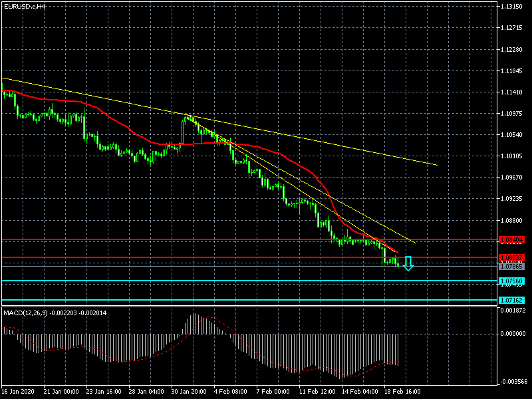Select the 23 Jan 16:00 date label
532x399 pixels.
coord(104,391)
